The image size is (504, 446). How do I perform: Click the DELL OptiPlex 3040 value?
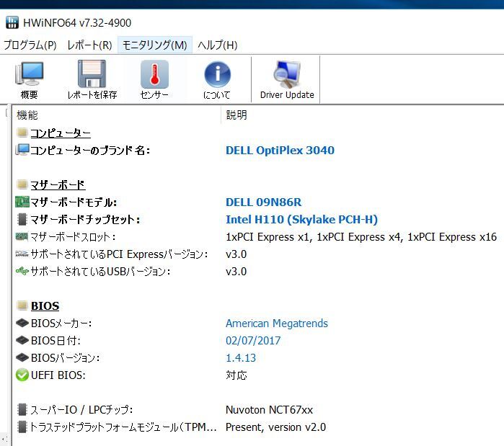pos(280,151)
